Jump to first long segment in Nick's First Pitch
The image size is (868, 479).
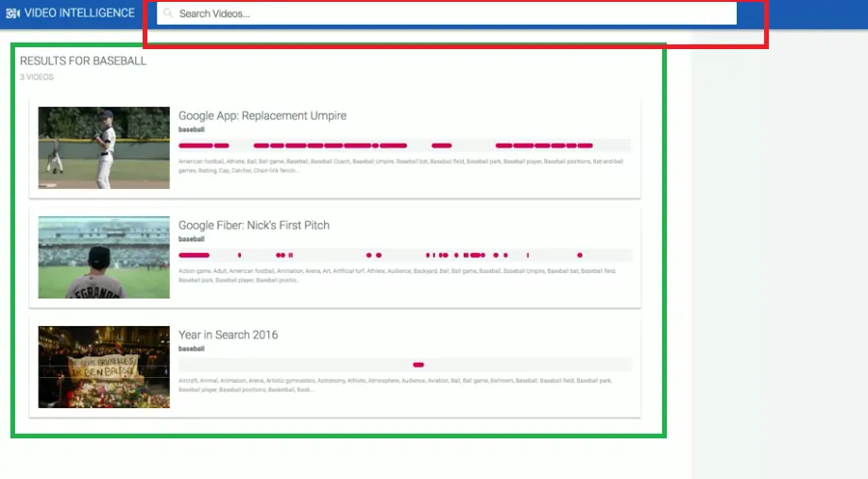point(195,255)
